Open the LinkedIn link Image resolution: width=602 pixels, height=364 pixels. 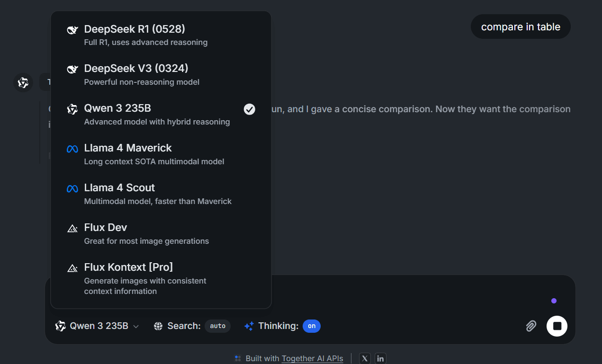pyautogui.click(x=380, y=358)
